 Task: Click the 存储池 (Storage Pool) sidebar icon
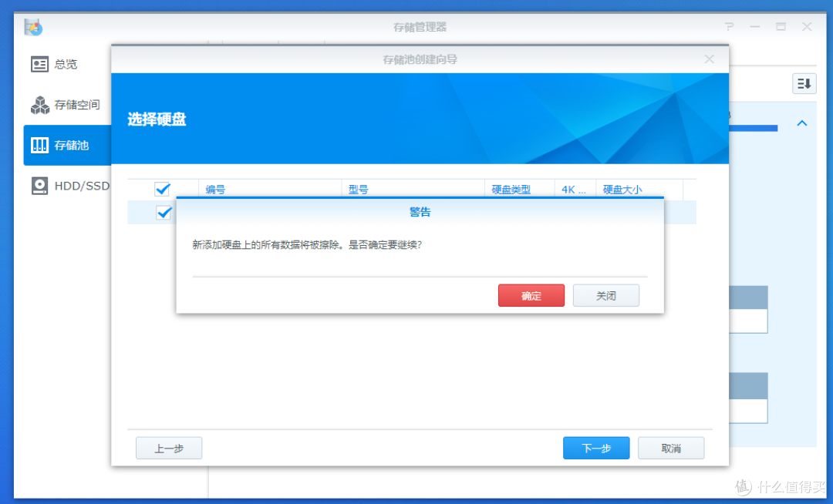(x=39, y=145)
